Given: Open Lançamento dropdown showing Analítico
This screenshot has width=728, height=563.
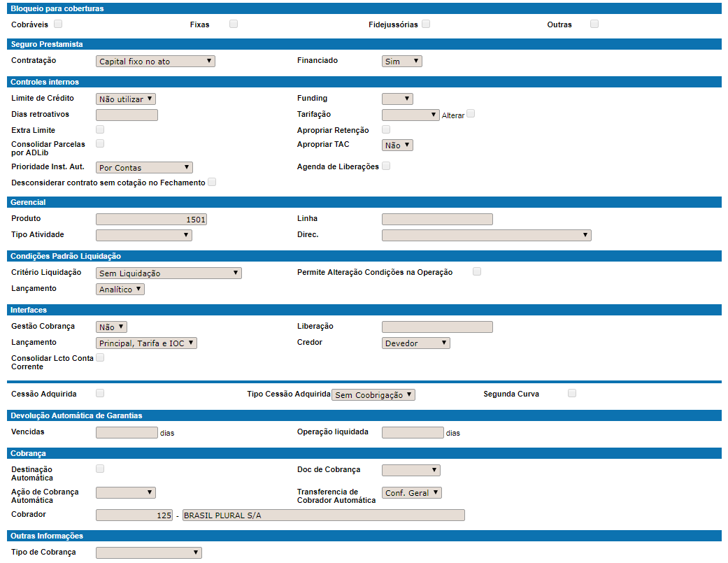Looking at the screenshot, I should (x=120, y=289).
